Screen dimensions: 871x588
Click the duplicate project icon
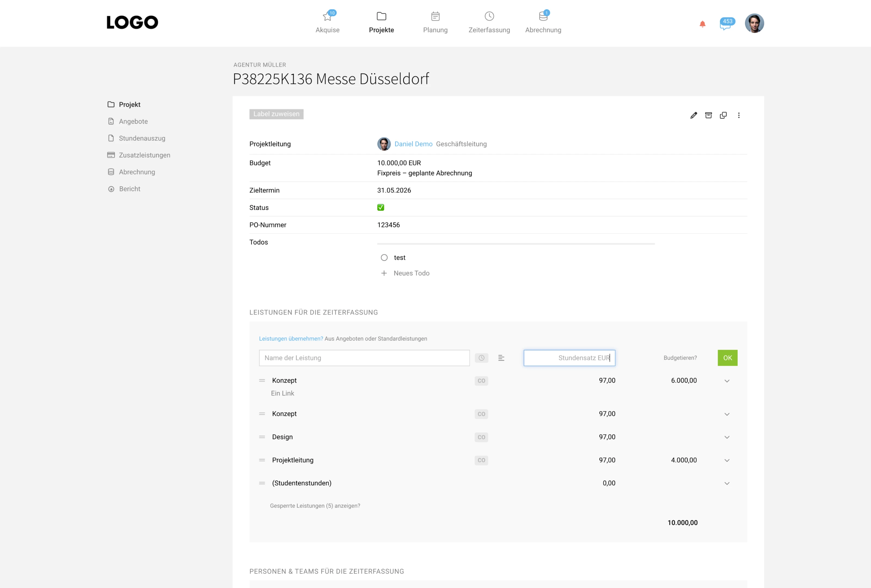(723, 115)
